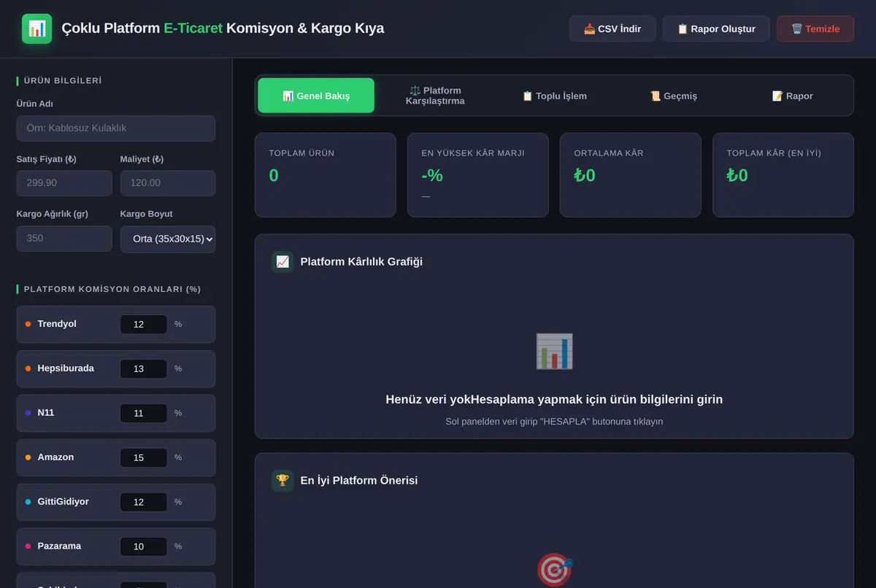The width and height of the screenshot is (876, 588).
Task: Click the target dart icon in recommendation card
Action: point(555,570)
